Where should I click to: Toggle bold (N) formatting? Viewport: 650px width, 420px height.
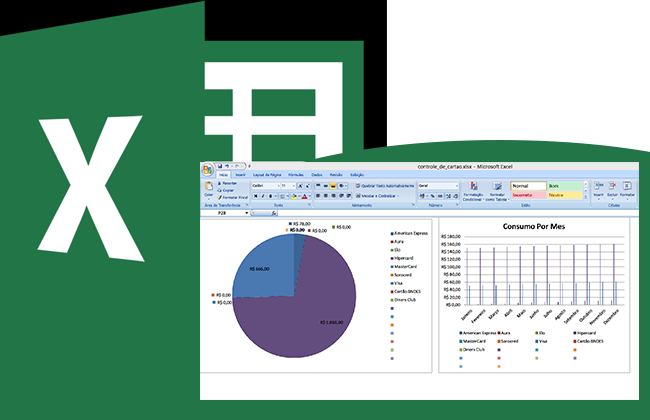(x=256, y=196)
